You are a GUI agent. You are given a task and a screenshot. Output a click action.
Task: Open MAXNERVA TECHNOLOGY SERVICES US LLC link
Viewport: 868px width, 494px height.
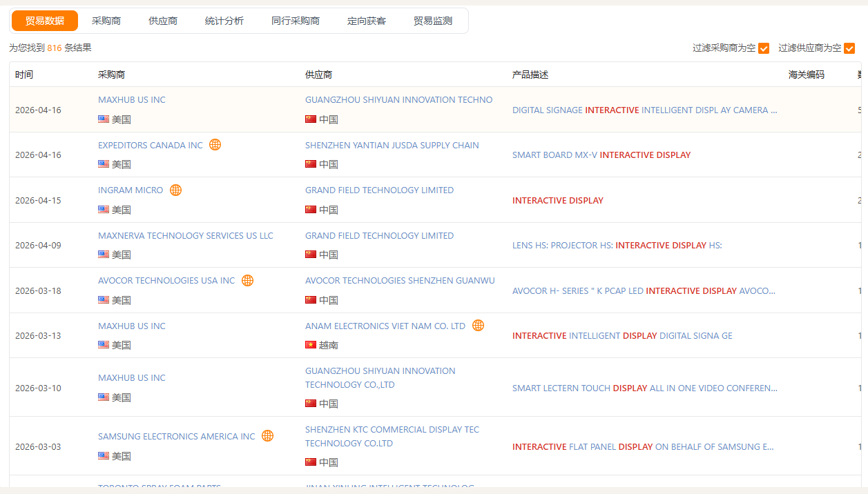[186, 236]
